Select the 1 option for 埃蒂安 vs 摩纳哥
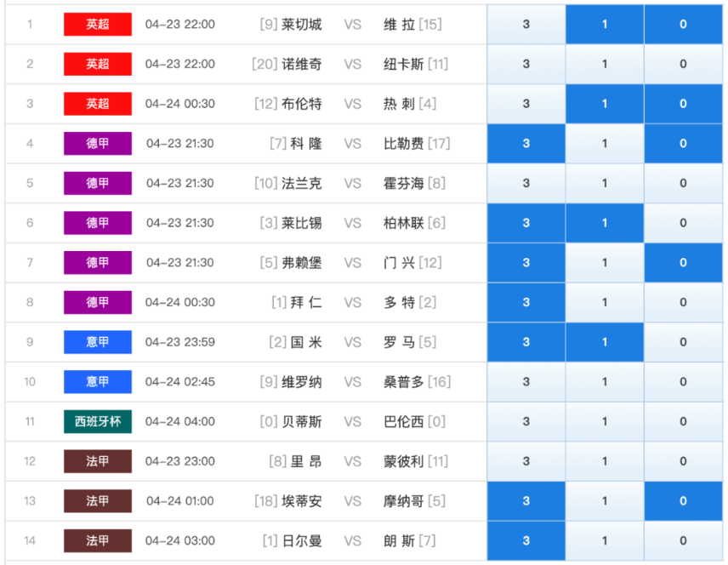 click(x=605, y=501)
